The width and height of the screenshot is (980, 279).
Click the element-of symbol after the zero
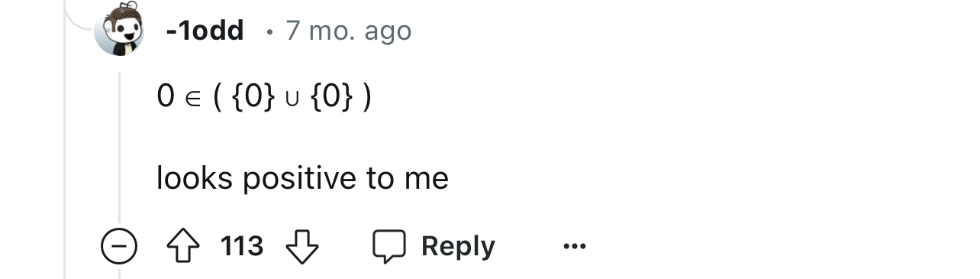(x=192, y=99)
